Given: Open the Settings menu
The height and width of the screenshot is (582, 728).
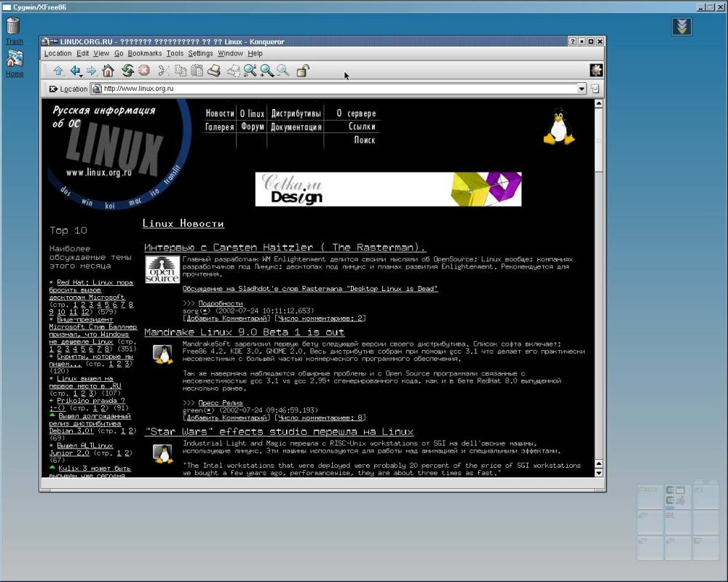Looking at the screenshot, I should tap(201, 53).
